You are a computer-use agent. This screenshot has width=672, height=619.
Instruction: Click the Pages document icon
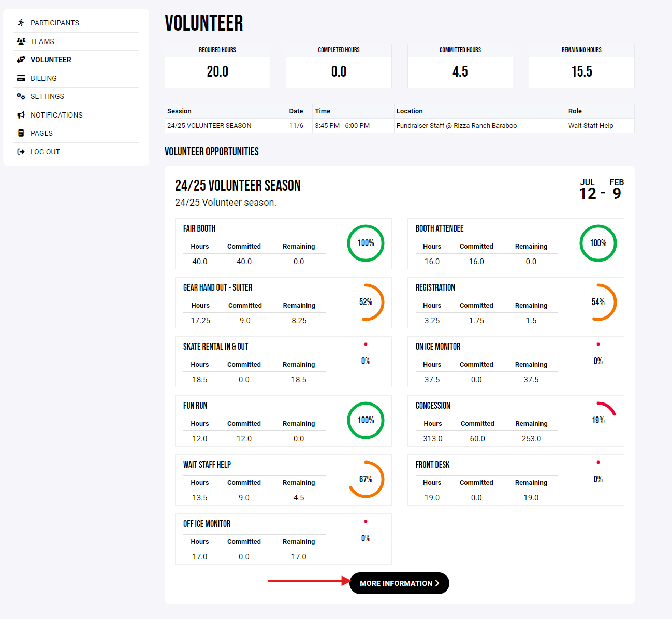(x=21, y=133)
